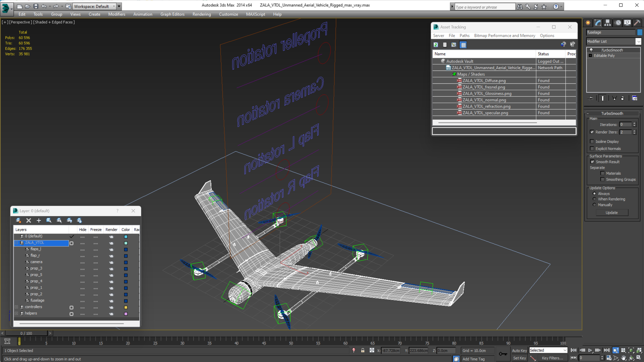Expand the controllers layer

[x=16, y=307]
